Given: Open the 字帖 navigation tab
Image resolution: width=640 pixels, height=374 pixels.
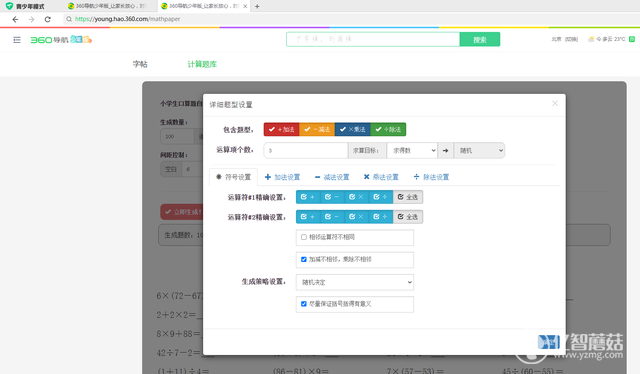Looking at the screenshot, I should click(x=140, y=64).
